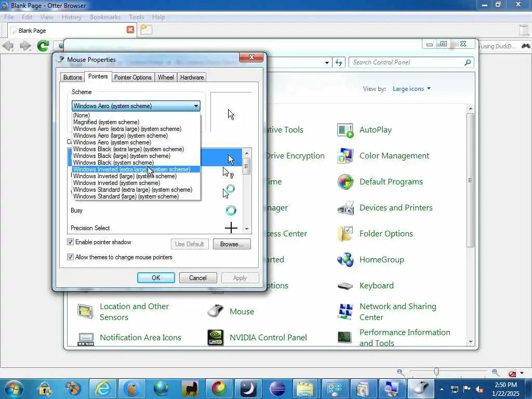Open the file explorer taskbar icon
The height and width of the screenshot is (399, 532).
pyautogui.click(x=305, y=389)
